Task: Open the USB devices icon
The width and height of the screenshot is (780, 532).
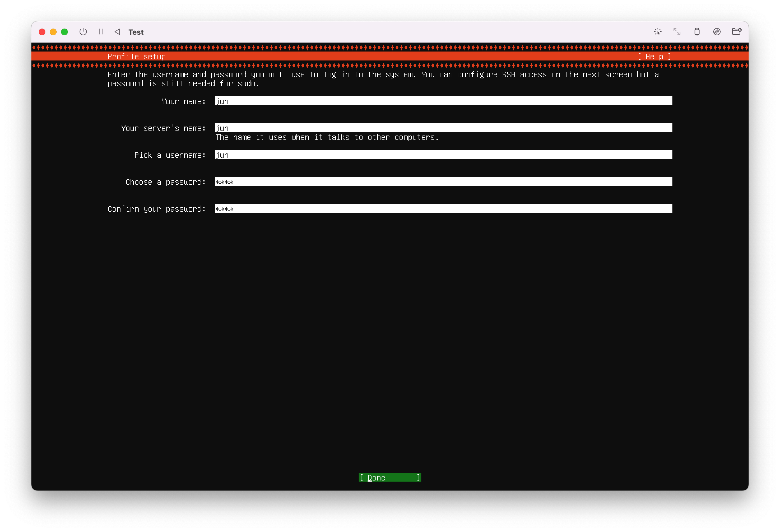Action: pyautogui.click(x=697, y=32)
